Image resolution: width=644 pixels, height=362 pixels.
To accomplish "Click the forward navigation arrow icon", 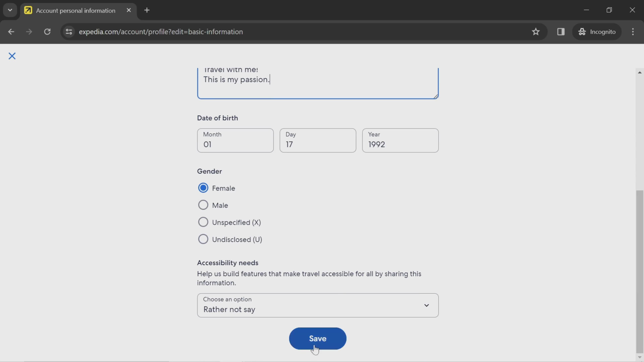I will (29, 31).
